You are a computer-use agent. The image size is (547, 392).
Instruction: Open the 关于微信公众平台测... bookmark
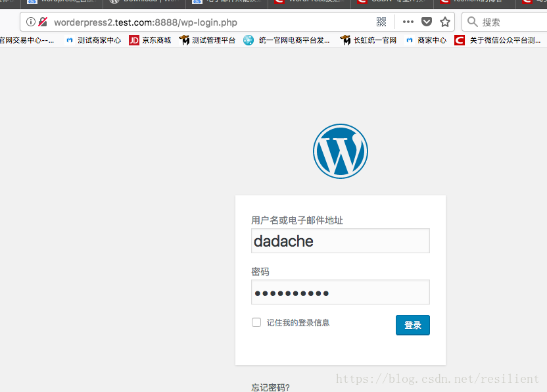pos(498,41)
